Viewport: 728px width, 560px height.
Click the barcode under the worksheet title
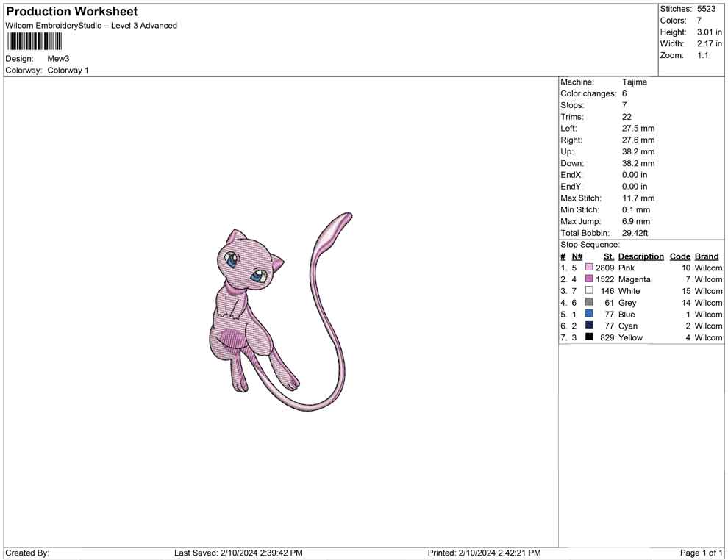[34, 42]
